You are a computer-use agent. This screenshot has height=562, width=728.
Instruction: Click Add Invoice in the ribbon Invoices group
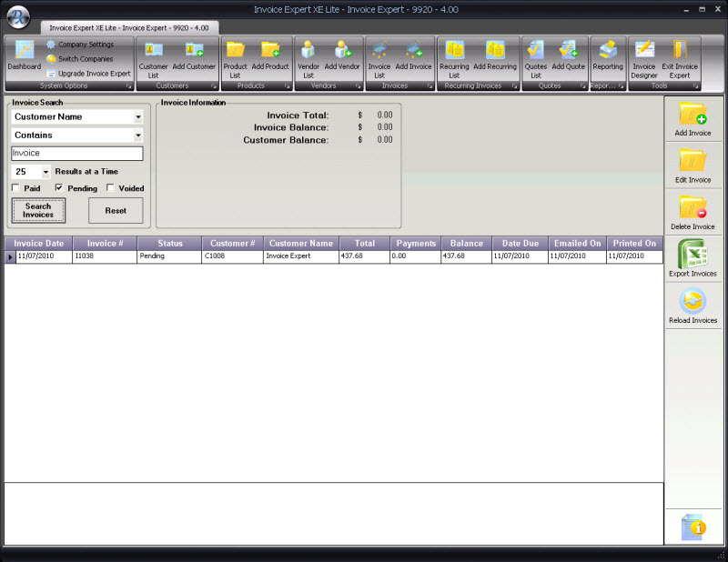pos(413,55)
